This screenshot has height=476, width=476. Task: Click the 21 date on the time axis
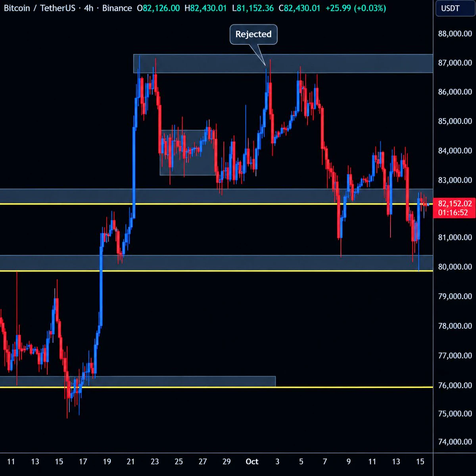coord(131,461)
